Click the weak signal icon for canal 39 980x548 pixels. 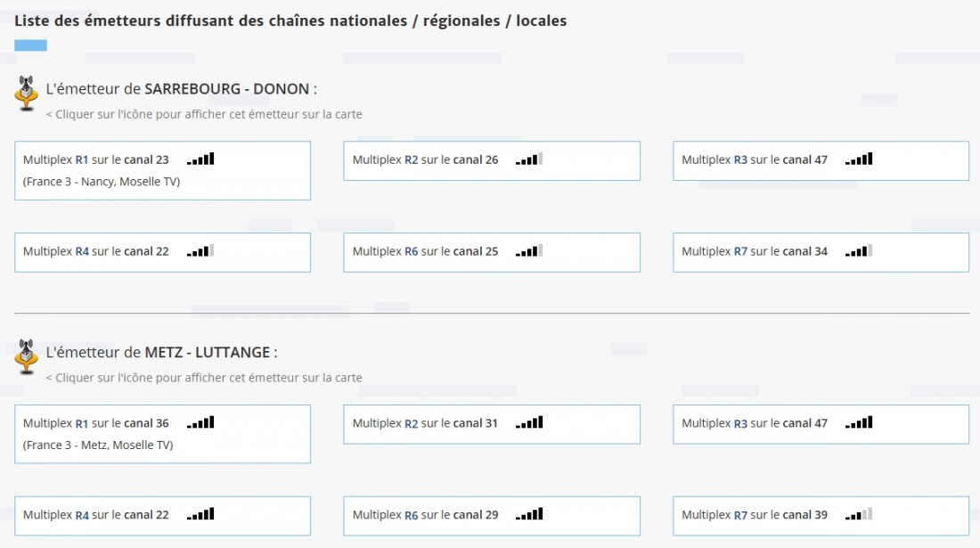click(859, 514)
